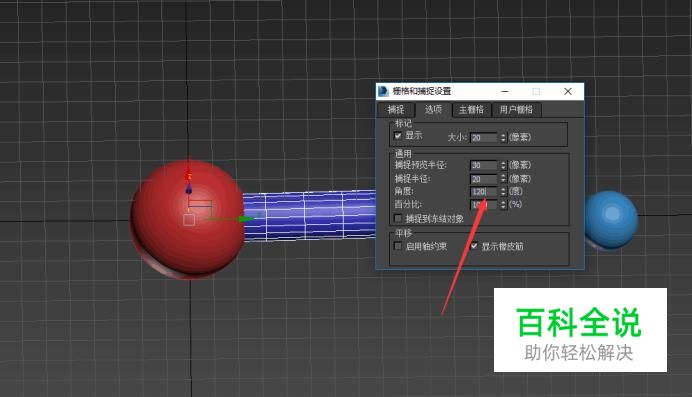
Task: Close the 栅格和捕捉设置 dialog
Action: pos(568,91)
